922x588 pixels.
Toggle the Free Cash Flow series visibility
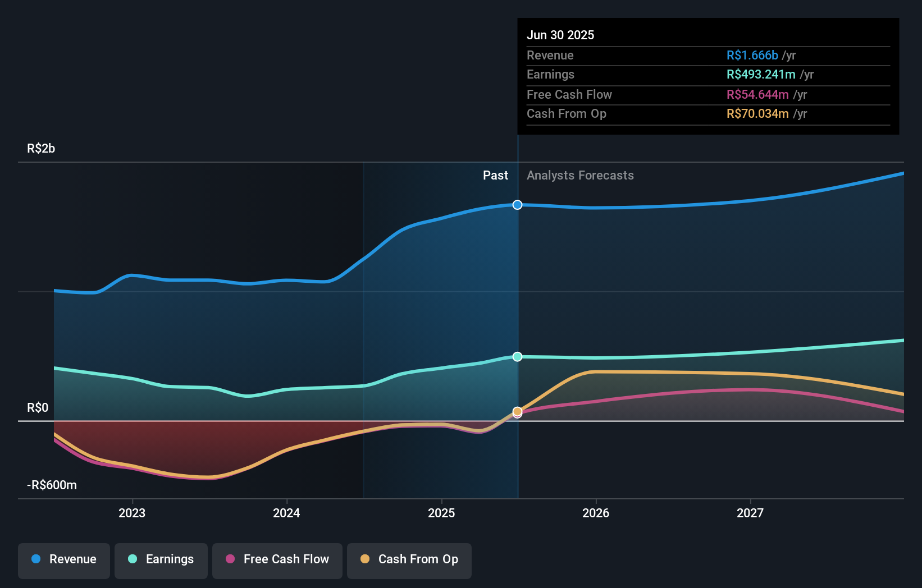click(277, 561)
